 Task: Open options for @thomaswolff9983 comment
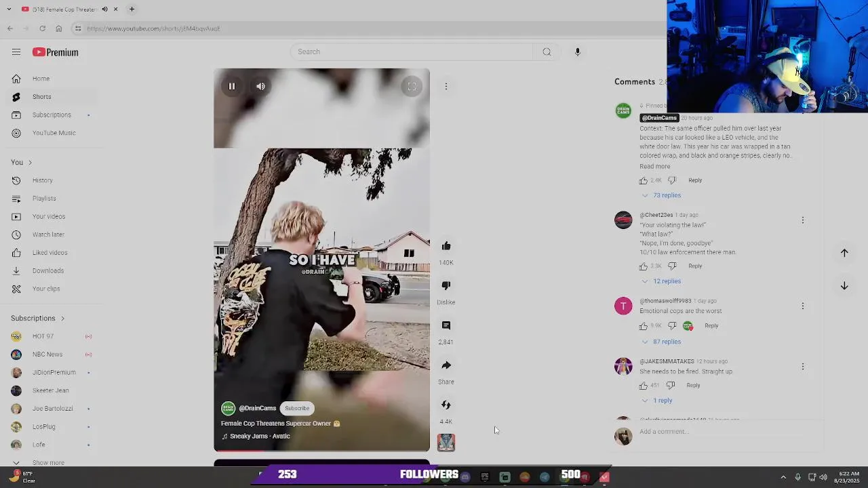click(x=803, y=306)
